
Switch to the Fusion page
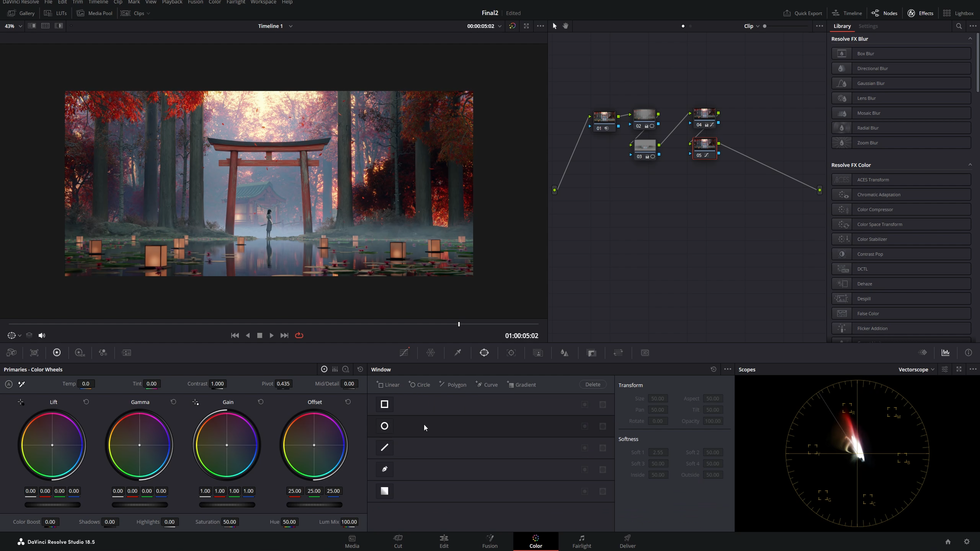(x=490, y=541)
